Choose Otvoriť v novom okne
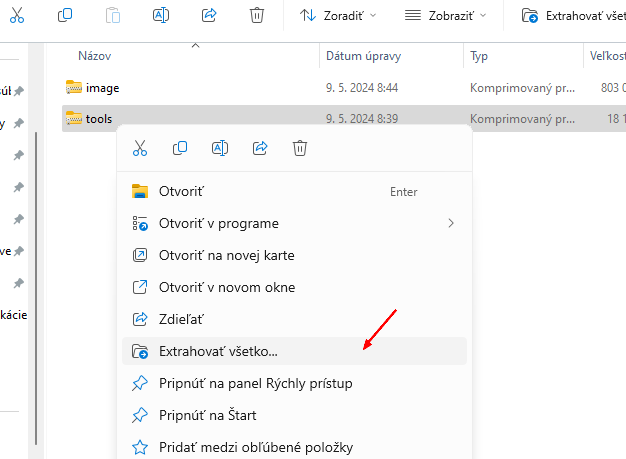Screen dimensions: 626x459 pyautogui.click(x=226, y=287)
